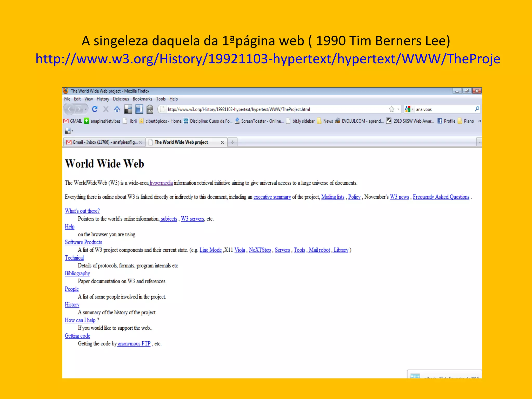Open back/forward history dropdown arrow
The width and height of the screenshot is (532, 399).
(85, 109)
